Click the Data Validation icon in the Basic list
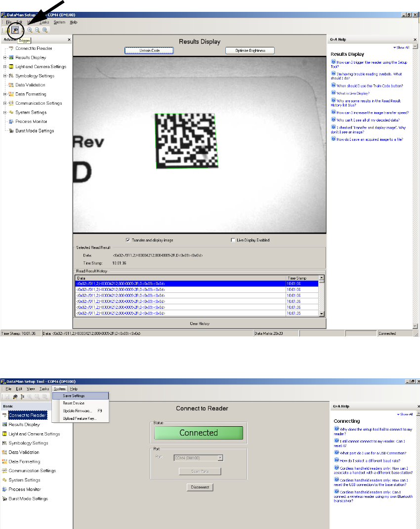Viewport: 420px width, 529px height. [4, 452]
